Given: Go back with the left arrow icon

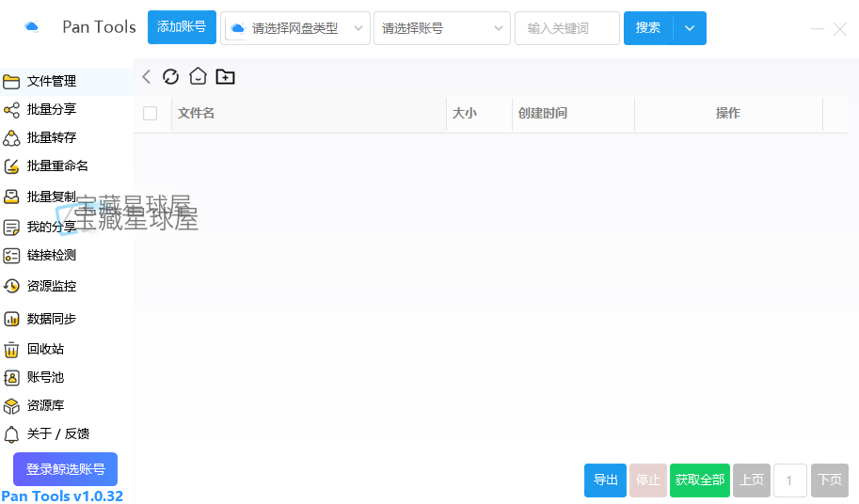Looking at the screenshot, I should 146,76.
